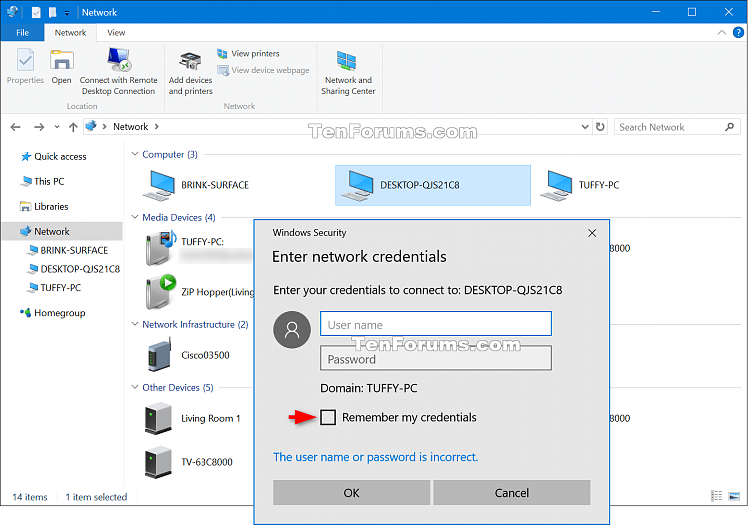Open the recent locations dropdown arrow
Image resolution: width=750 pixels, height=528 pixels.
click(57, 127)
